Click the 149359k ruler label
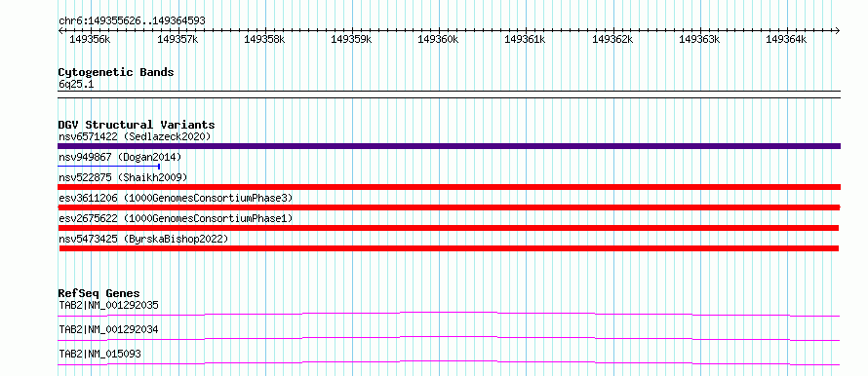Image resolution: width=868 pixels, height=376 pixels. [351, 39]
